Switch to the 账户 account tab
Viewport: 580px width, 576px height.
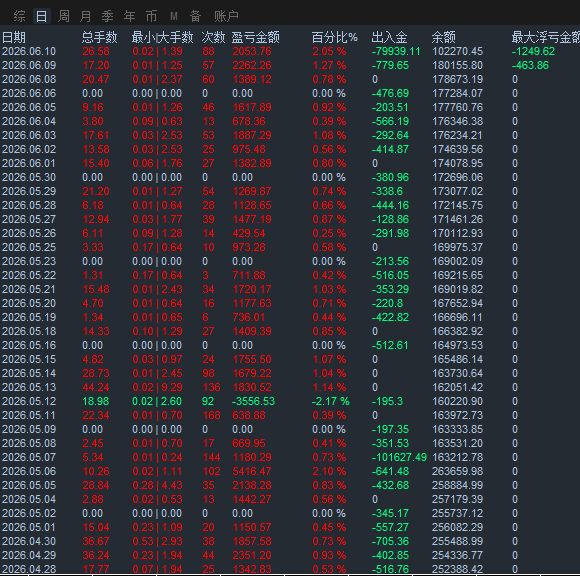coord(226,16)
